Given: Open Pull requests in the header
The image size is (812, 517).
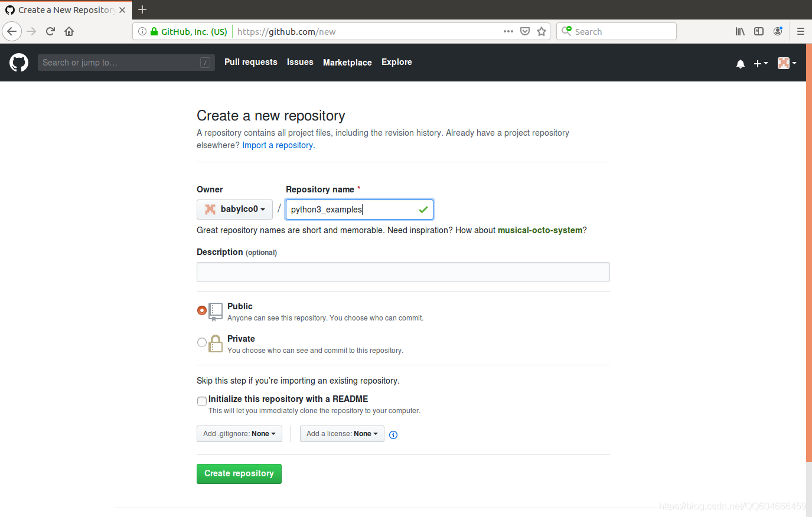Looking at the screenshot, I should [251, 62].
